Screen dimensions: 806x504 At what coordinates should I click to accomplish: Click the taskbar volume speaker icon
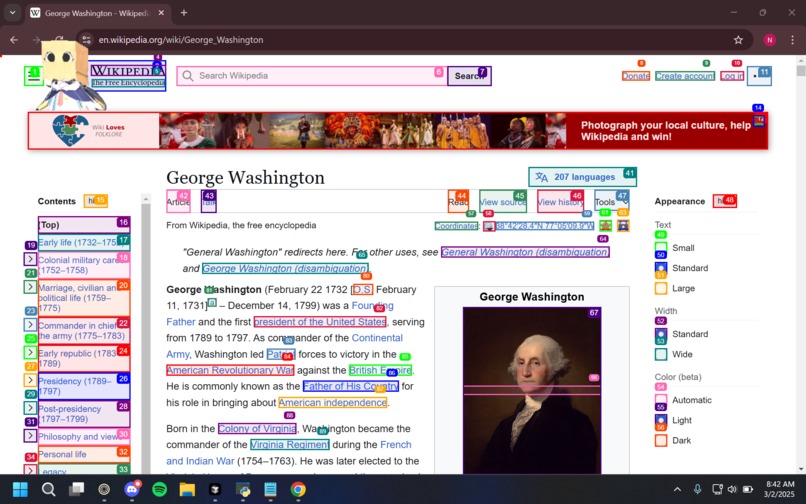732,489
